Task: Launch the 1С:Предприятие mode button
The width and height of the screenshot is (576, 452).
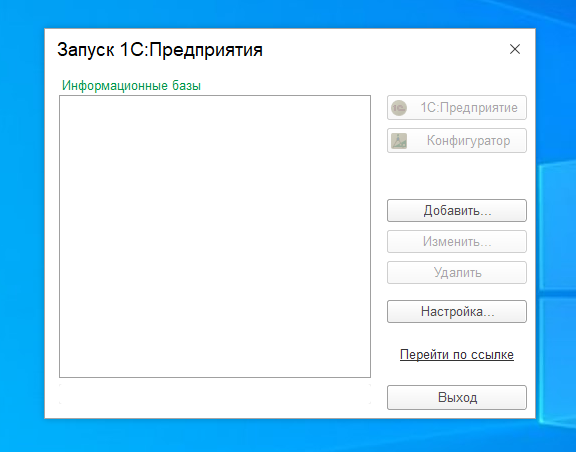Action: pos(457,108)
